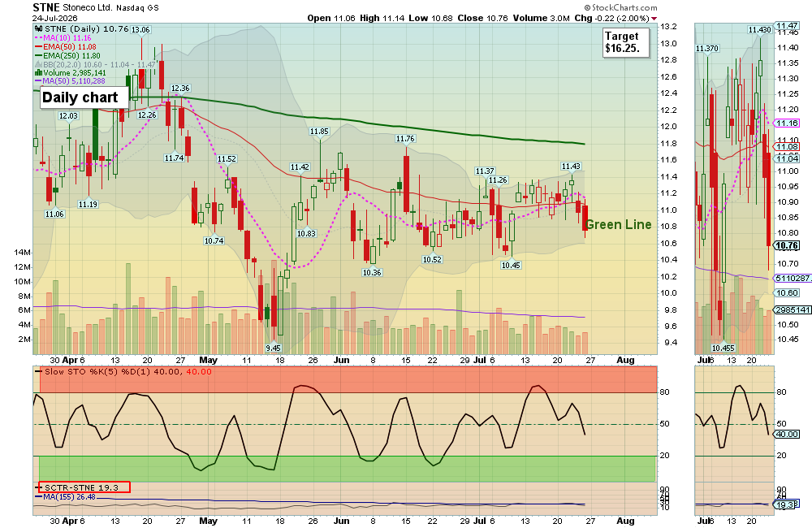This screenshot has height=528, width=812.
Task: Select the Volume 2,985,141 legend entry
Action: [x=71, y=73]
